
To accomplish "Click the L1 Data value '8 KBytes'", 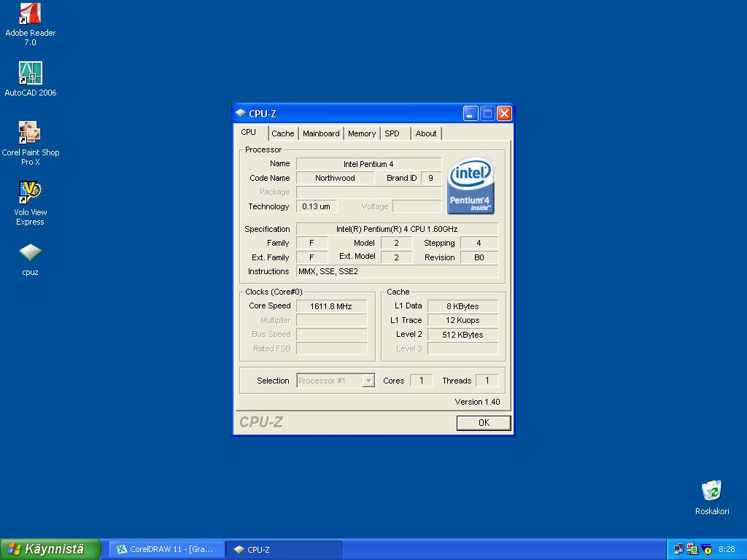I will click(x=462, y=306).
